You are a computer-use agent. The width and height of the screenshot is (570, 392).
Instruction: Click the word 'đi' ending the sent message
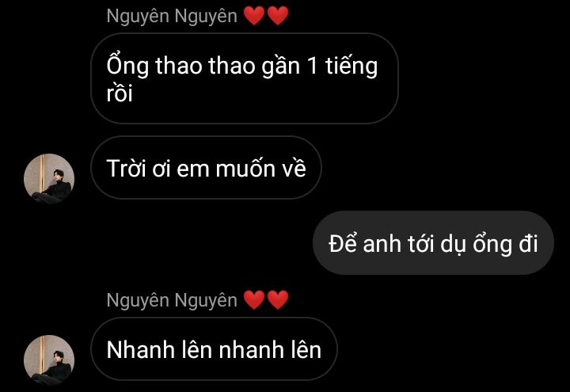coord(528,244)
